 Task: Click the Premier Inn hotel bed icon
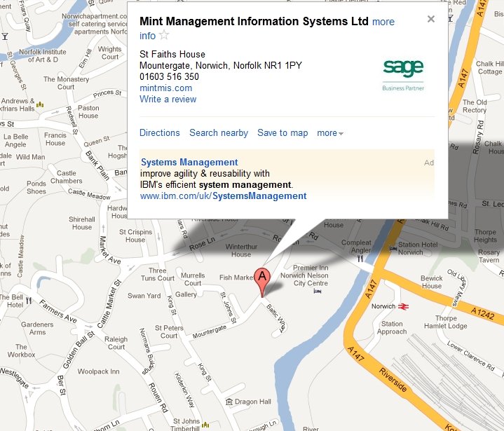(318, 291)
